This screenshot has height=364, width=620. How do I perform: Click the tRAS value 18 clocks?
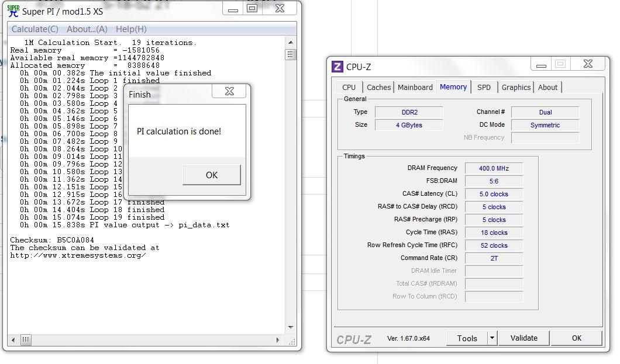[x=494, y=233]
